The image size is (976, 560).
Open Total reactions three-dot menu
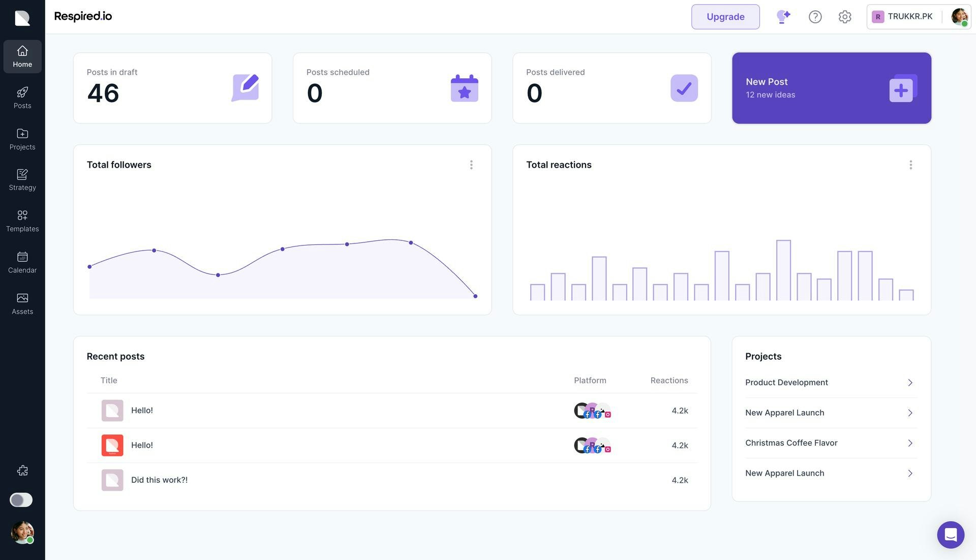point(910,165)
